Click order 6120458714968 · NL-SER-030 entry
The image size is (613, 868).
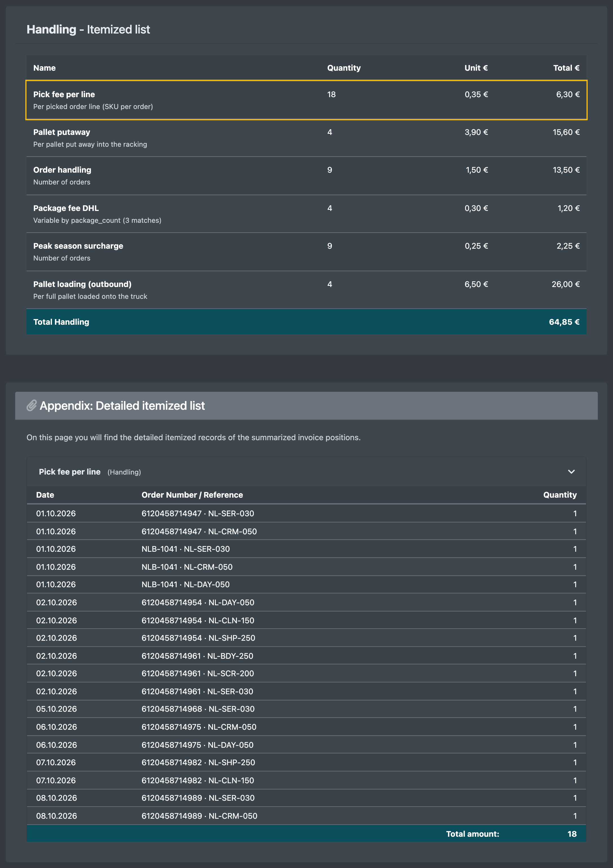click(198, 709)
